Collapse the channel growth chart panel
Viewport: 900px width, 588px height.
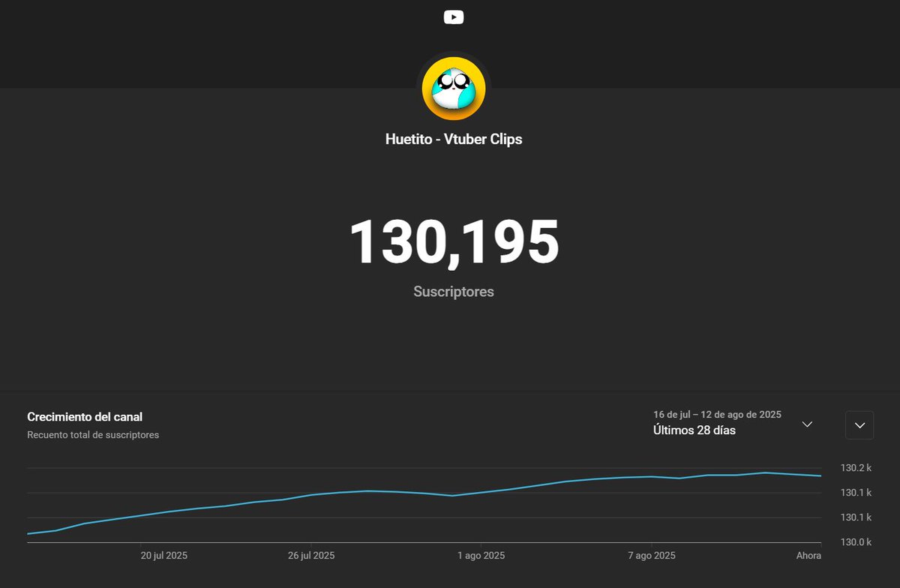tap(859, 425)
